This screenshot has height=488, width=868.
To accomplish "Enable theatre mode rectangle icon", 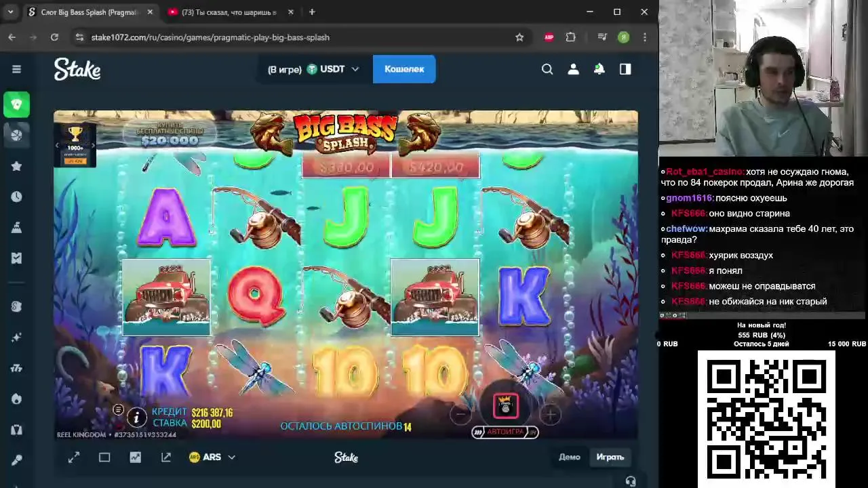I will click(104, 457).
